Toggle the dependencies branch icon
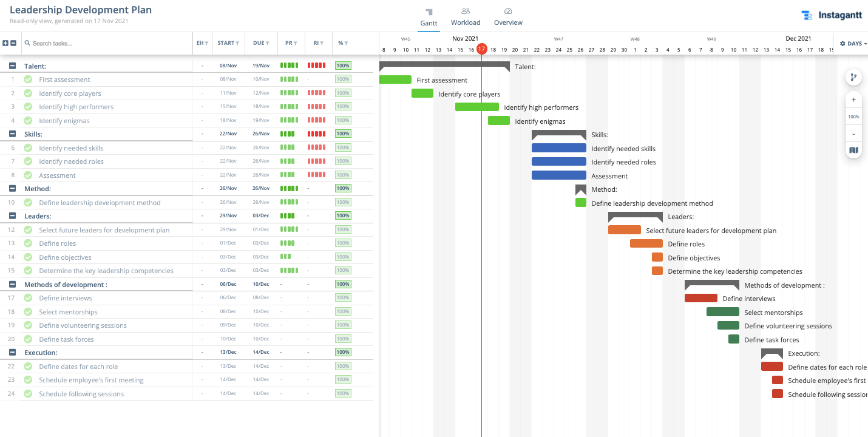Image resolution: width=868 pixels, height=437 pixels. click(853, 77)
